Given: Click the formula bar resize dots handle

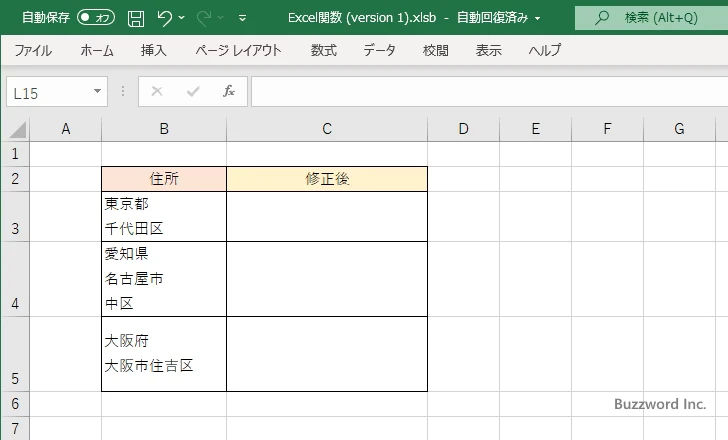Looking at the screenshot, I should tap(123, 91).
